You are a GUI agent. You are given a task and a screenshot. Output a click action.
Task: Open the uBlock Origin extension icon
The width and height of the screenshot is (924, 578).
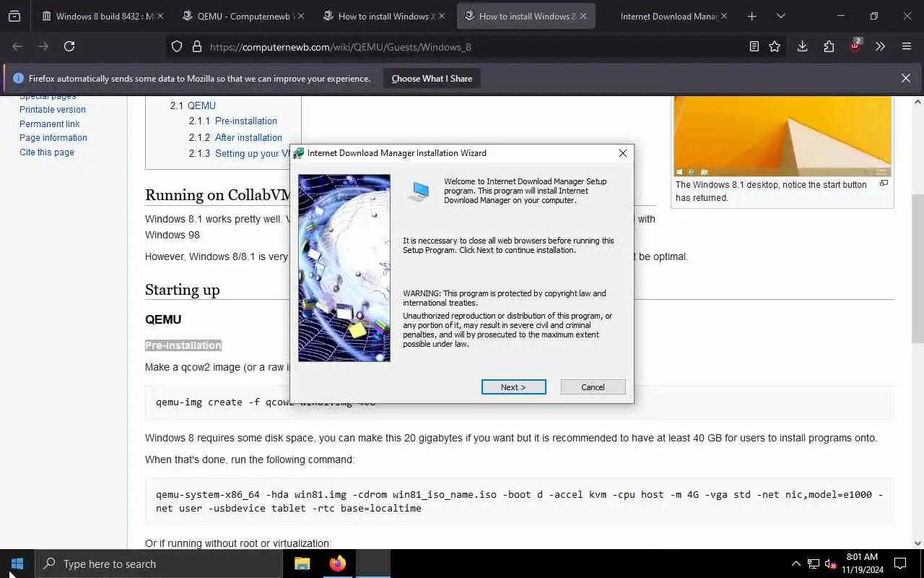coord(855,46)
